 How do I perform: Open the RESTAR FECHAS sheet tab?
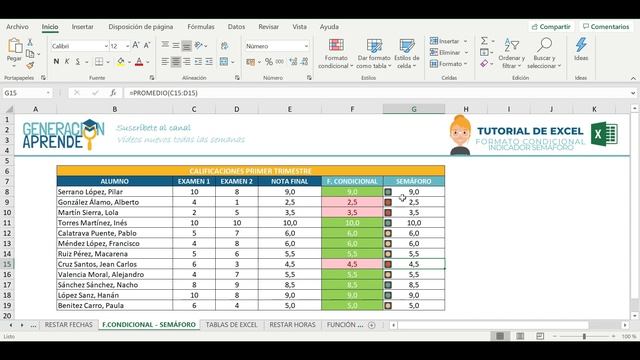pyautogui.click(x=69, y=324)
